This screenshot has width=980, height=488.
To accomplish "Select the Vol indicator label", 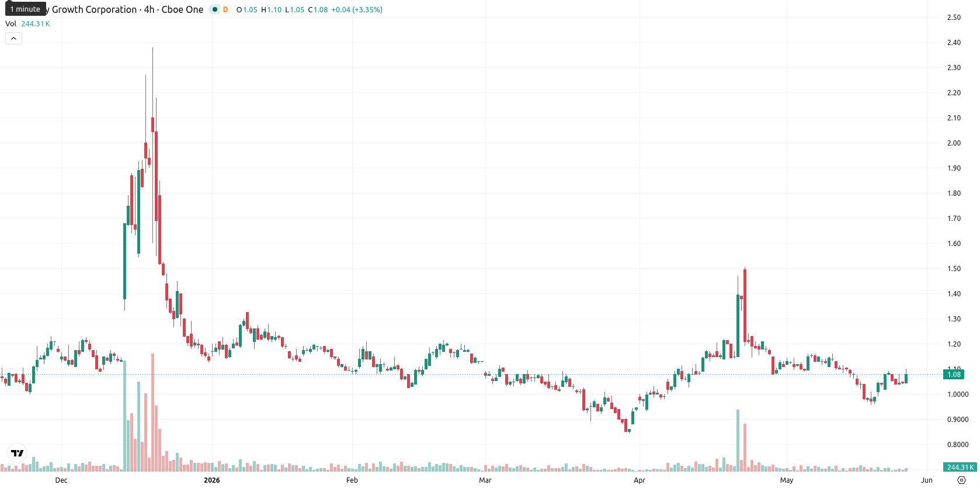I will tap(11, 24).
